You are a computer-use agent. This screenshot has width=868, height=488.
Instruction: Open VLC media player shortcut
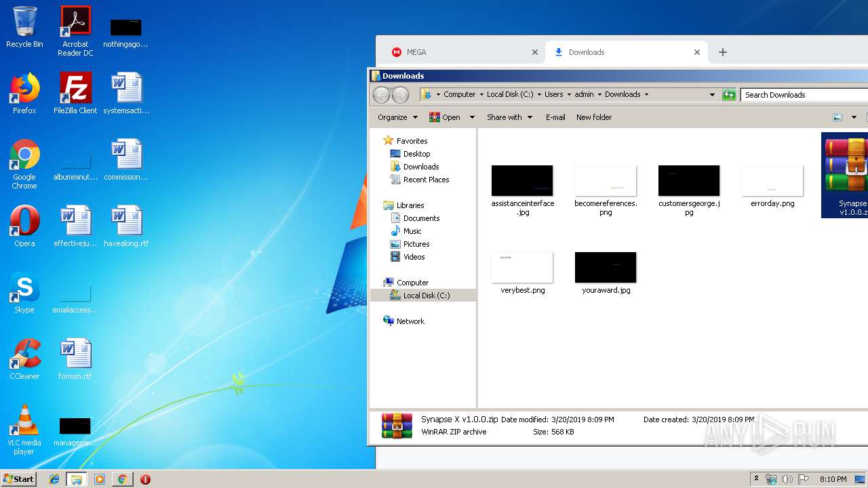tap(24, 430)
